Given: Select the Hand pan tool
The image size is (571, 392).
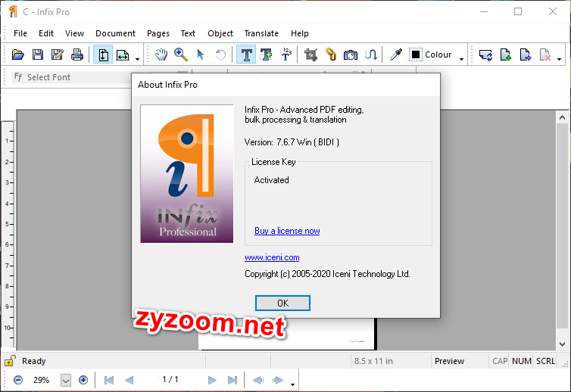Looking at the screenshot, I should 161,54.
